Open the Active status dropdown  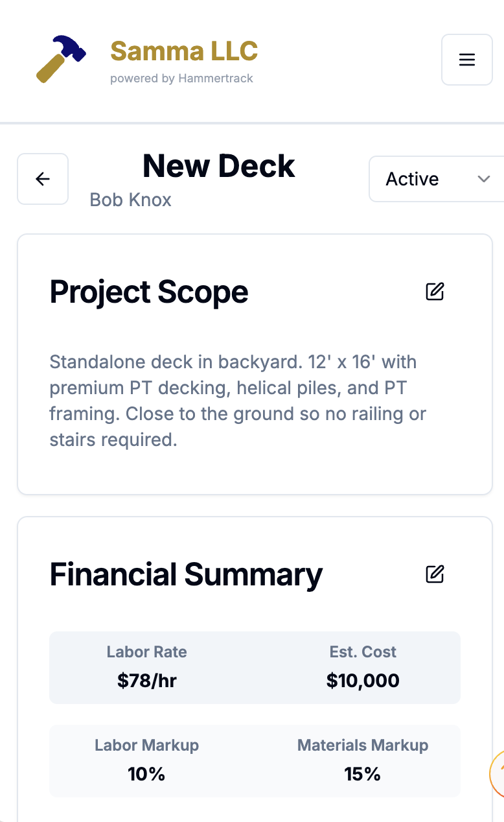coord(435,179)
